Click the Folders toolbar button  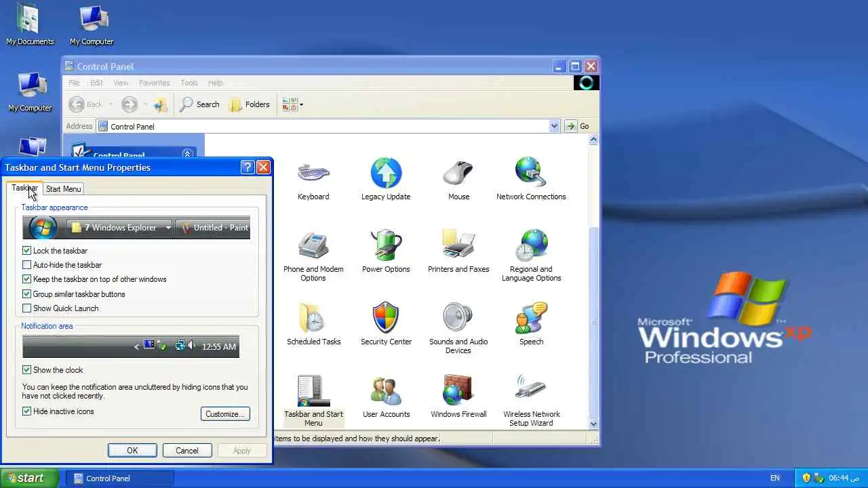coord(249,104)
